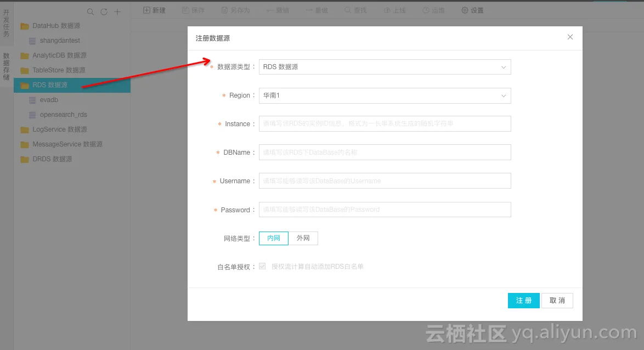Click the refresh icon in sidebar
The width and height of the screenshot is (644, 350).
pos(104,12)
